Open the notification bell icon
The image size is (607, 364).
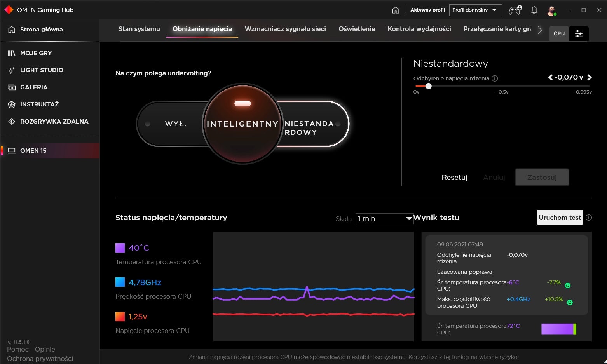pos(534,10)
